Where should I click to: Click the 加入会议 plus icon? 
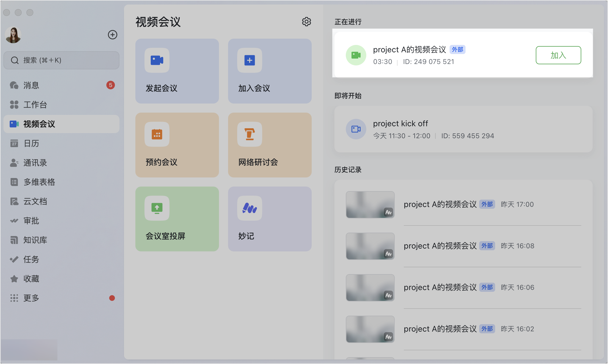click(250, 60)
